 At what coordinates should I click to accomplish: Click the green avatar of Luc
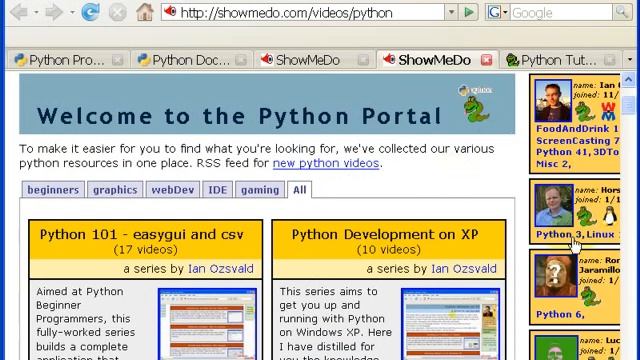click(556, 347)
